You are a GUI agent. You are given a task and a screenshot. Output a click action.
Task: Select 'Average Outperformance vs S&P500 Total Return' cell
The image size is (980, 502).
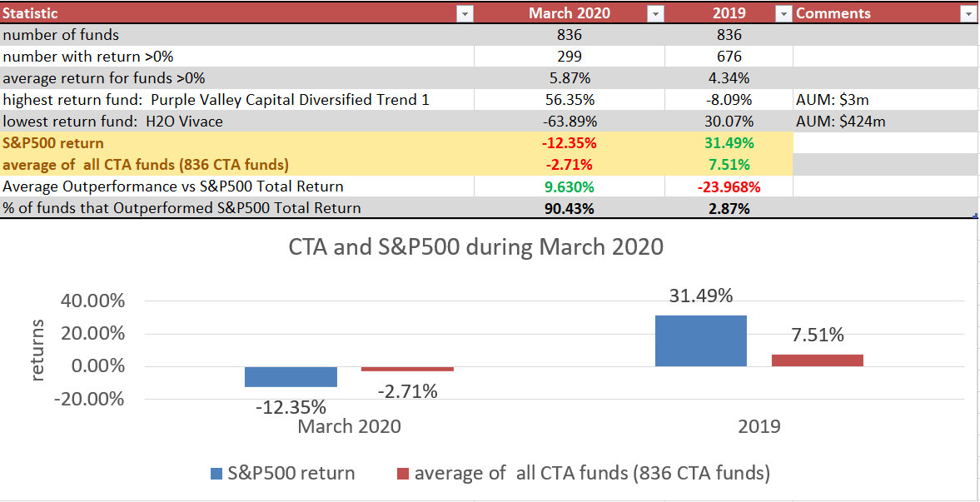pyautogui.click(x=236, y=186)
